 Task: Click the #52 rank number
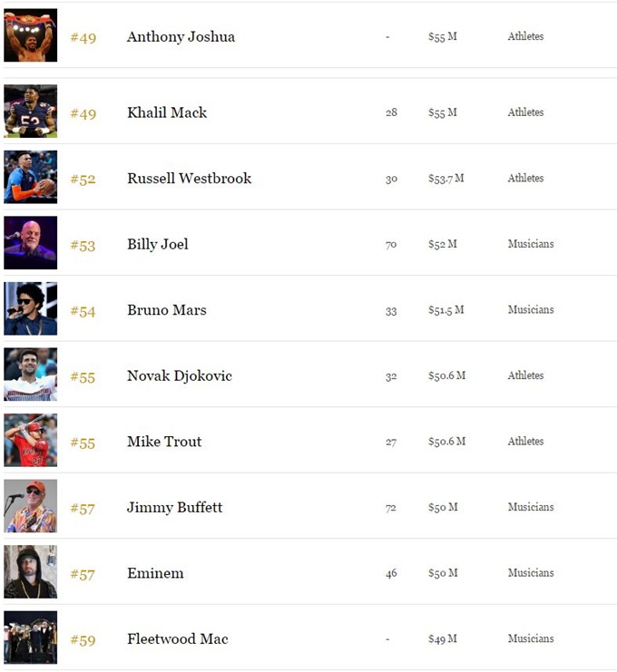click(83, 180)
